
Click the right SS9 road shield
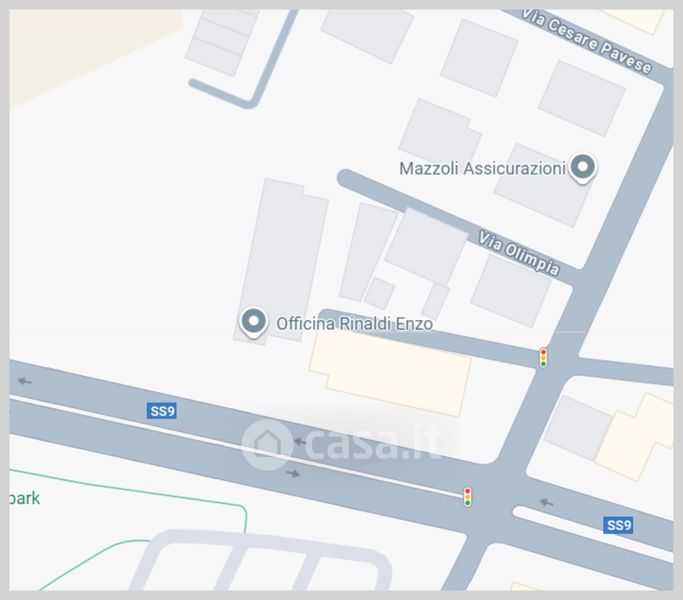(618, 525)
